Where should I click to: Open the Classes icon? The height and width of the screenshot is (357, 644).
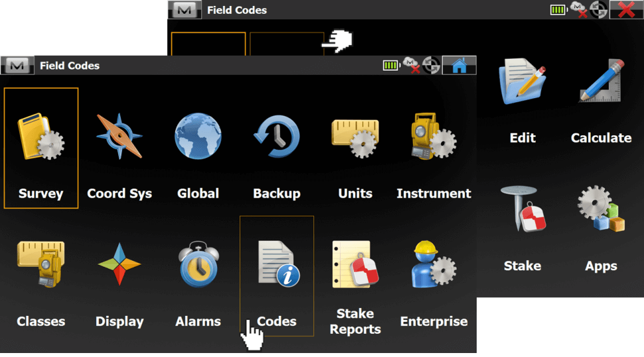point(40,264)
